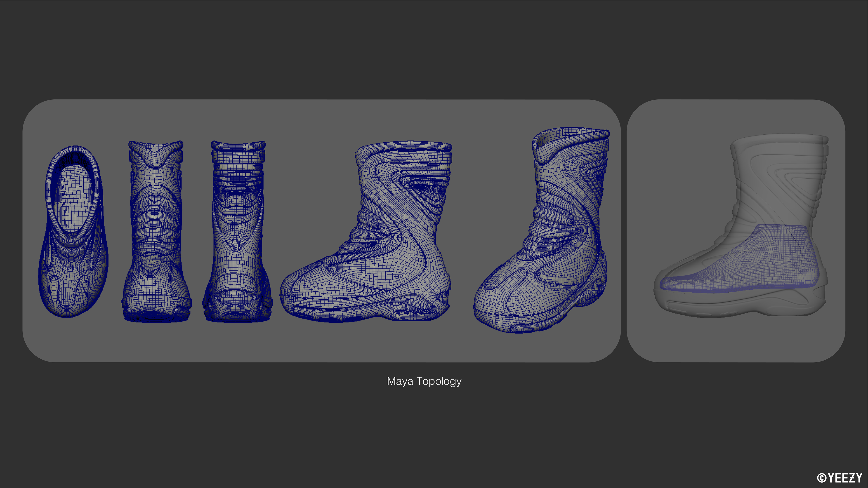Viewport: 868px width, 488px height.
Task: Select the rear-view boot wireframe
Action: [238, 232]
